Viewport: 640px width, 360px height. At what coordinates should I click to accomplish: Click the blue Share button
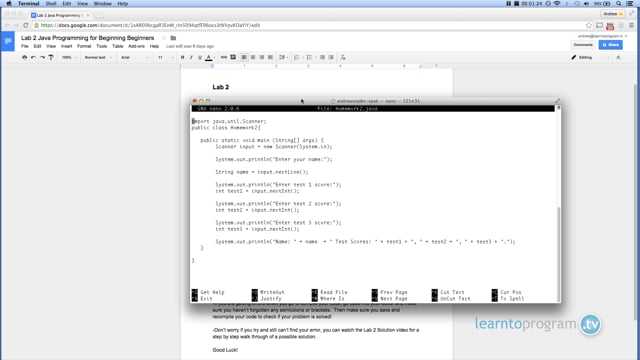[x=611, y=45]
